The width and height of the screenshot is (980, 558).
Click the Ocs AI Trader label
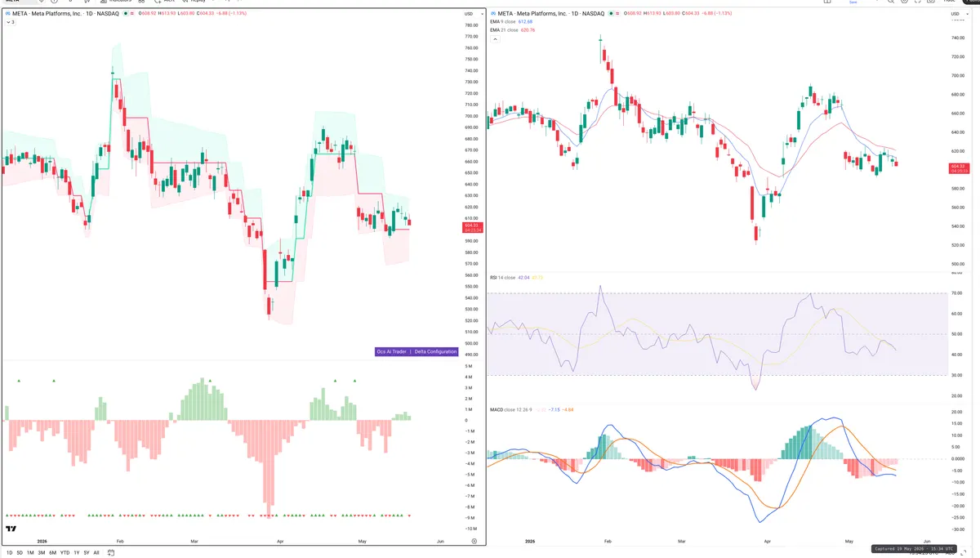point(392,351)
